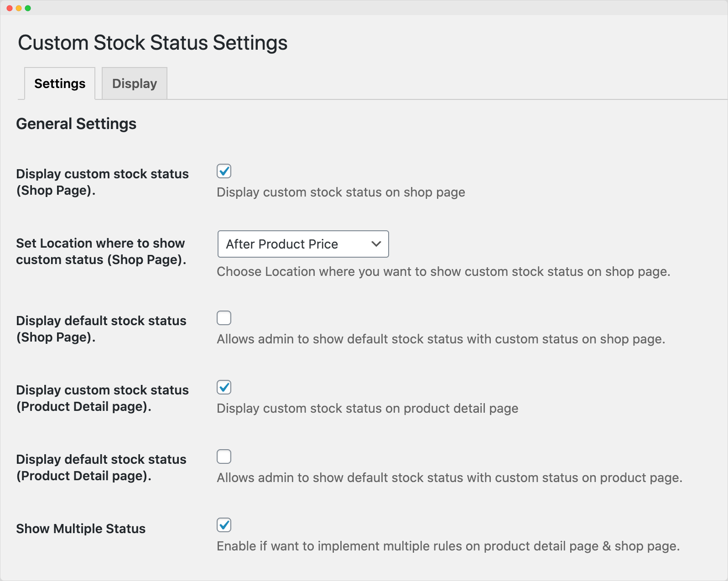Screen dimensions: 728x581
Task: Enable default stock status for Shop Page
Action: pyautogui.click(x=224, y=318)
